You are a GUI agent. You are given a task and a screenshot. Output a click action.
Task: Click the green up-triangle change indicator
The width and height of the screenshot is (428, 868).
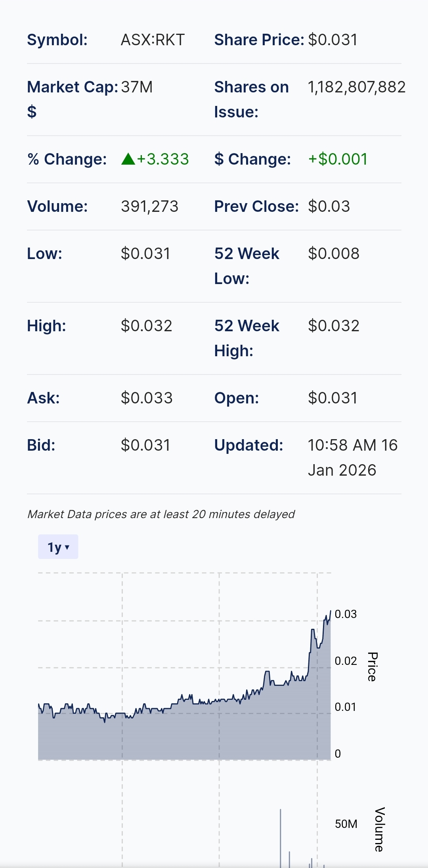pos(128,159)
